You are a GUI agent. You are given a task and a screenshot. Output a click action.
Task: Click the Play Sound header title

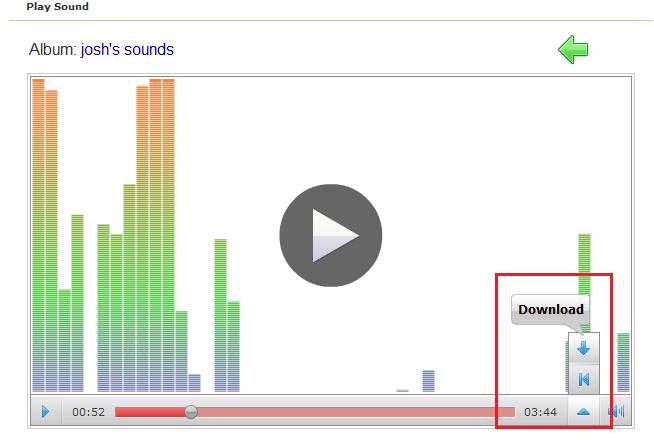point(57,7)
